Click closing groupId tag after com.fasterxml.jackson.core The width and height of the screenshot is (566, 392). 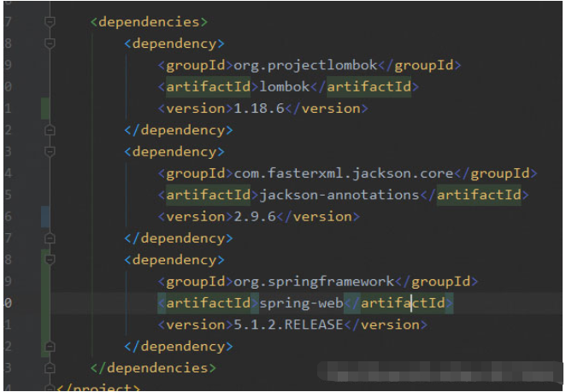pos(495,173)
